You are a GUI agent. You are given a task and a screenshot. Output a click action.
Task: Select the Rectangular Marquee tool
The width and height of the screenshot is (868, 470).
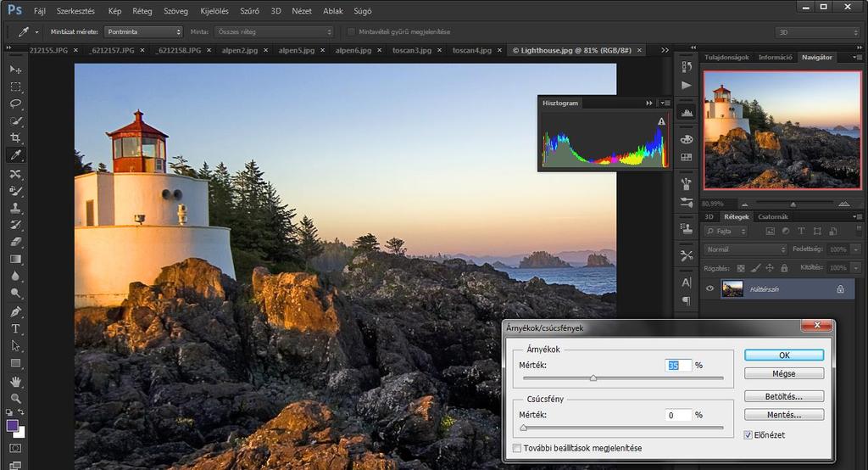click(x=15, y=87)
